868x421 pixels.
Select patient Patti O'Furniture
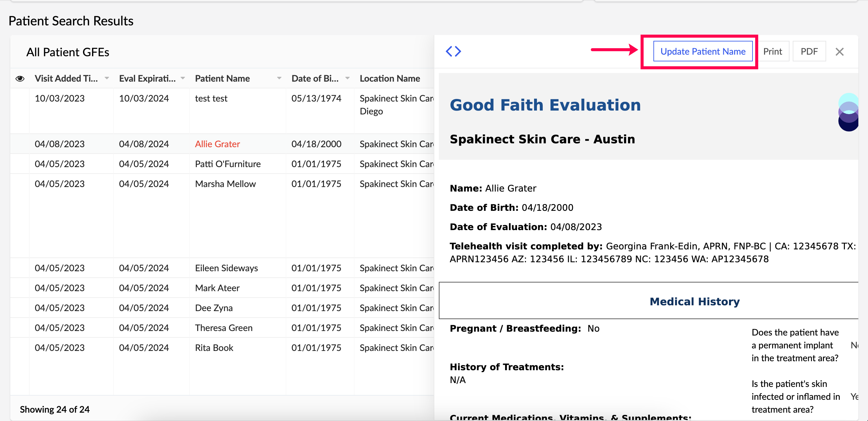coord(228,164)
